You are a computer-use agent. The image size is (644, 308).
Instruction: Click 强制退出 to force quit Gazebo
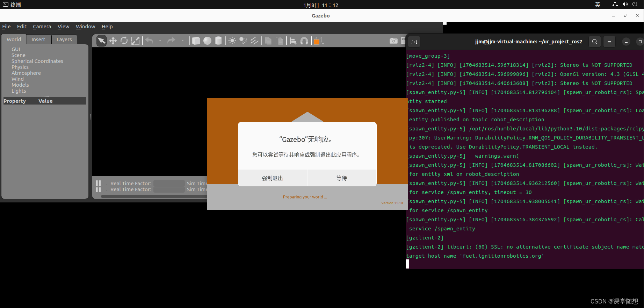[273, 178]
